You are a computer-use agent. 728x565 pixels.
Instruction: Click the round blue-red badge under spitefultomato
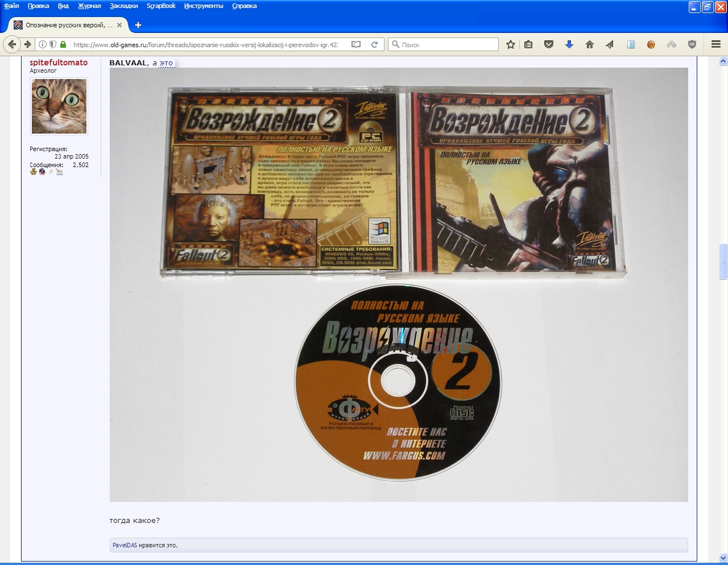click(x=42, y=172)
